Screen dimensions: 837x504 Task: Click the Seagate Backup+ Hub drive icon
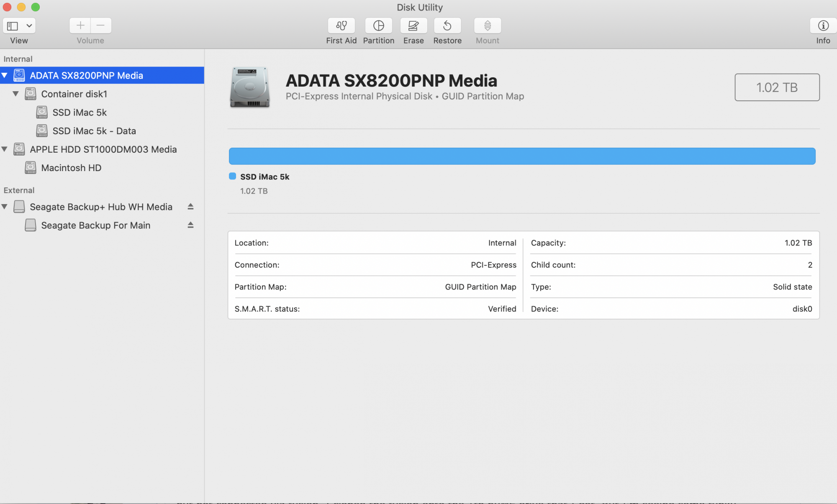tap(19, 207)
